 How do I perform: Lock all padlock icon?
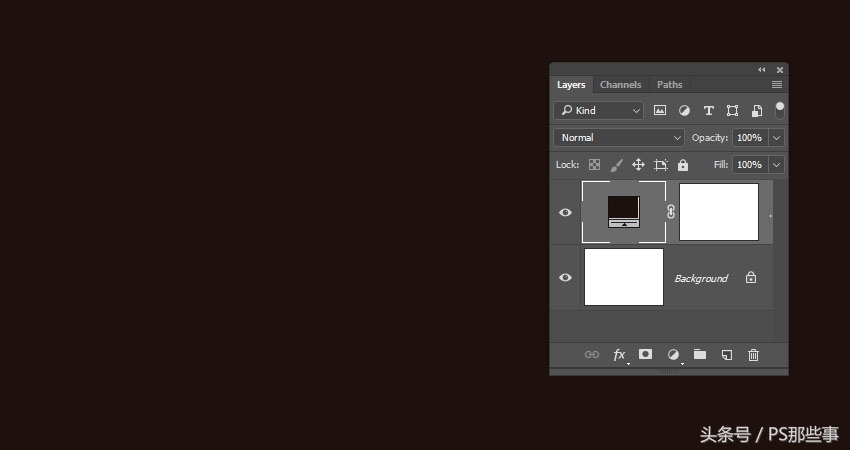click(x=683, y=165)
